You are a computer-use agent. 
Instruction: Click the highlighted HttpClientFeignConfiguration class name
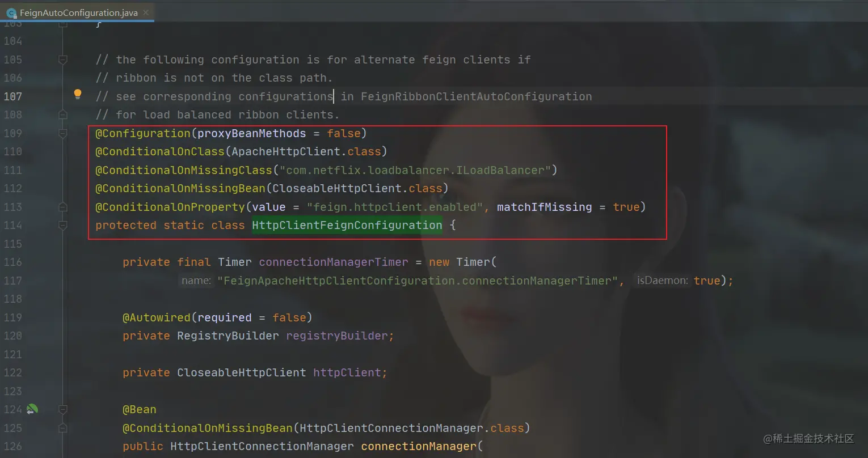(x=347, y=225)
